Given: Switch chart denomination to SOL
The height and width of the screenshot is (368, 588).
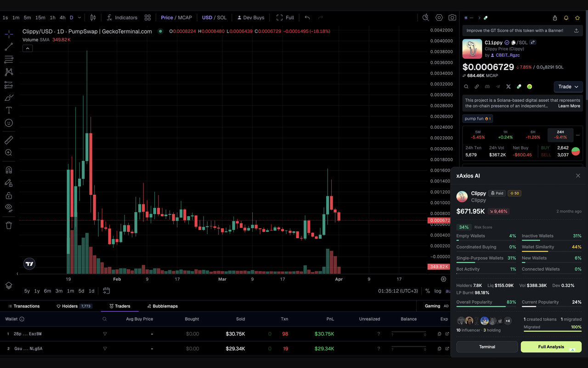Looking at the screenshot, I should (222, 17).
